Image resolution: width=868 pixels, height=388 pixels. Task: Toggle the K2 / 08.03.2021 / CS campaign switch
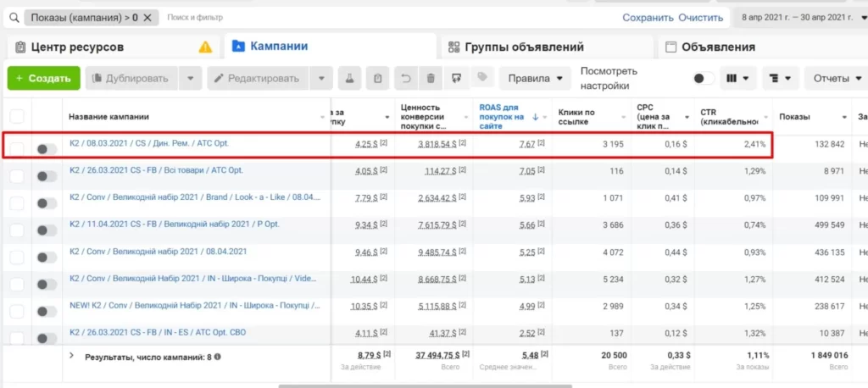pos(47,149)
